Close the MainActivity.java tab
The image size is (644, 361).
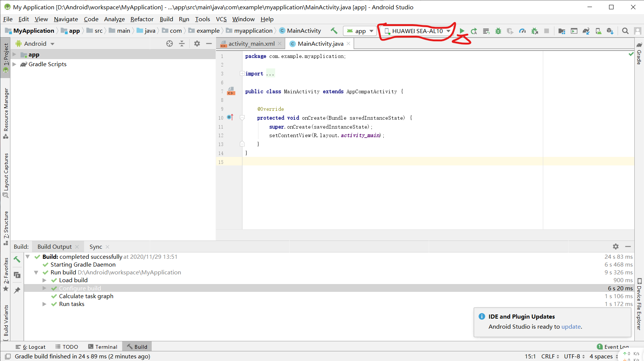(x=348, y=43)
